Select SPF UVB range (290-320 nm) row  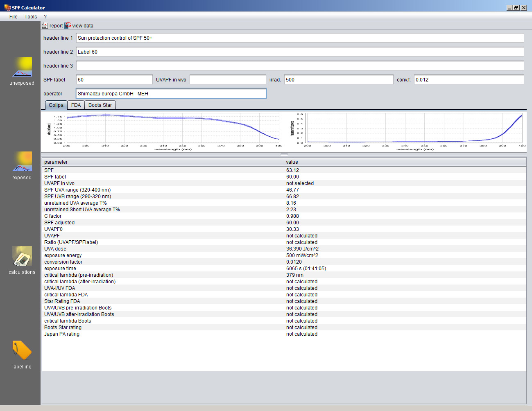284,196
